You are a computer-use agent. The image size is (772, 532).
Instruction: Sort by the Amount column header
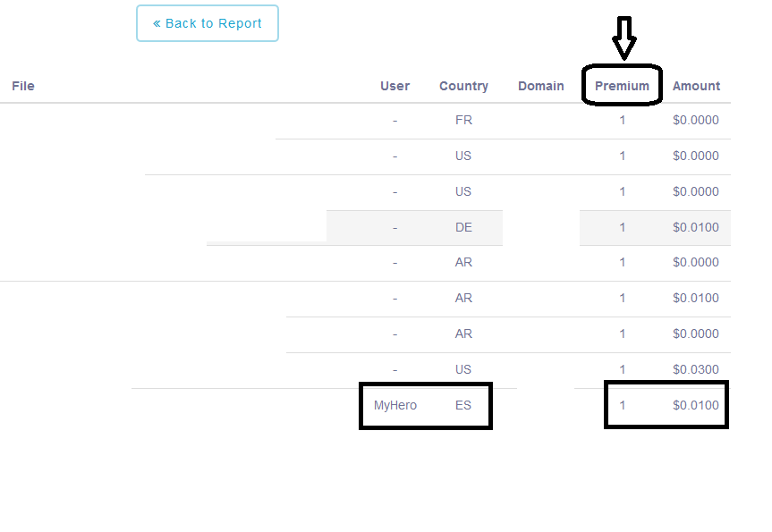(x=696, y=86)
